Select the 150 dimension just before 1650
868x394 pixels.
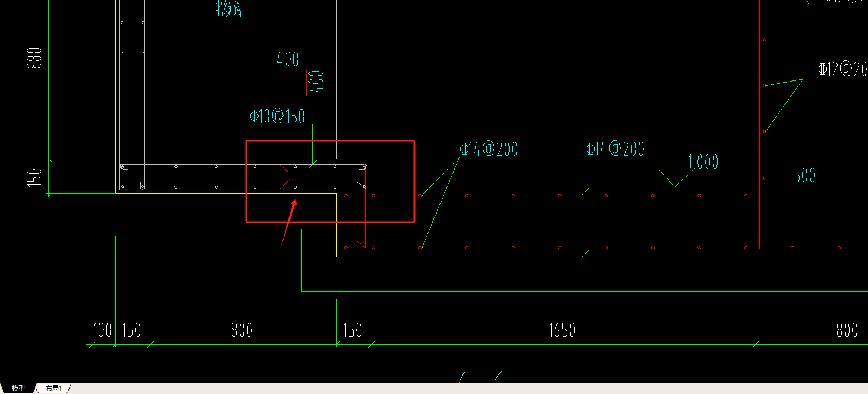pos(352,330)
